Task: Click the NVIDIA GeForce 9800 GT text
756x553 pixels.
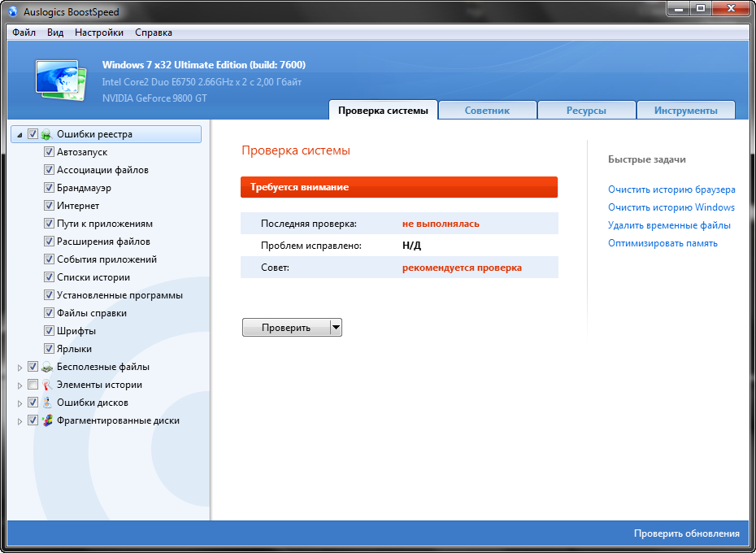Action: point(154,98)
